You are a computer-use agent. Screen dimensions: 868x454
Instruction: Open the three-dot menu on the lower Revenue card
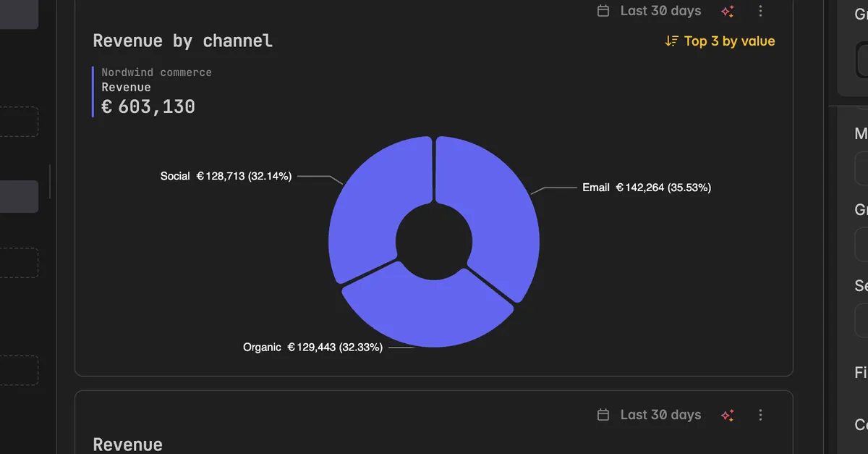(760, 415)
